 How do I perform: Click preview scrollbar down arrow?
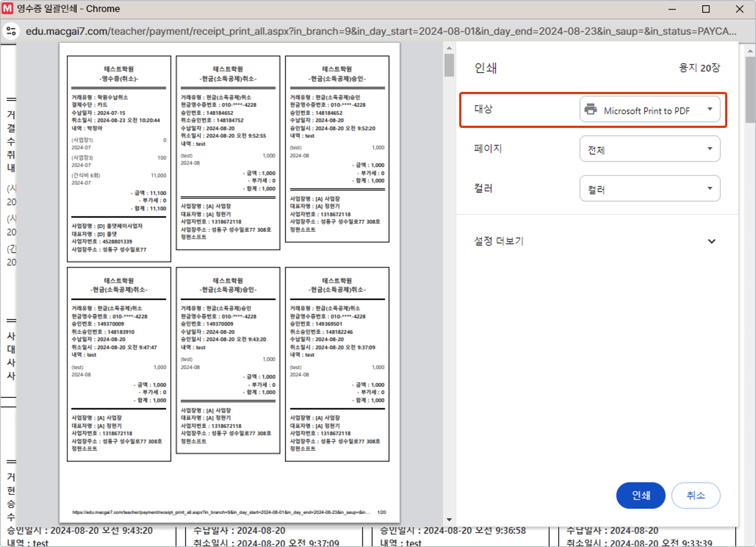point(449,519)
